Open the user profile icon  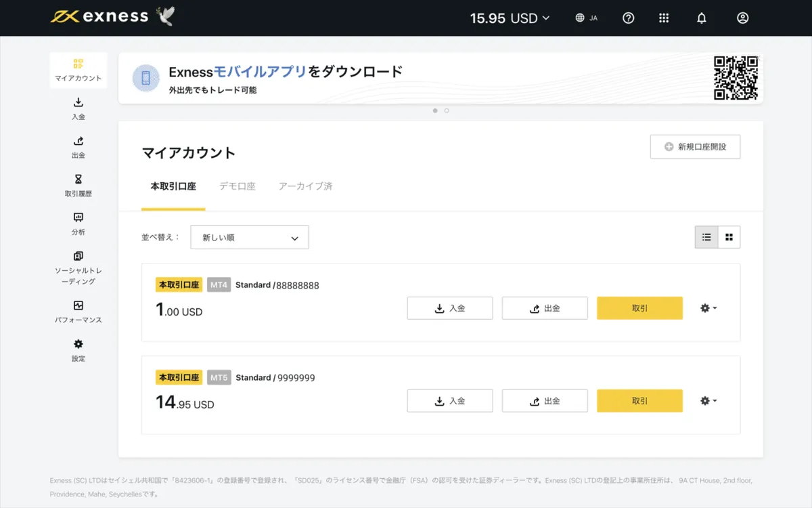point(743,18)
